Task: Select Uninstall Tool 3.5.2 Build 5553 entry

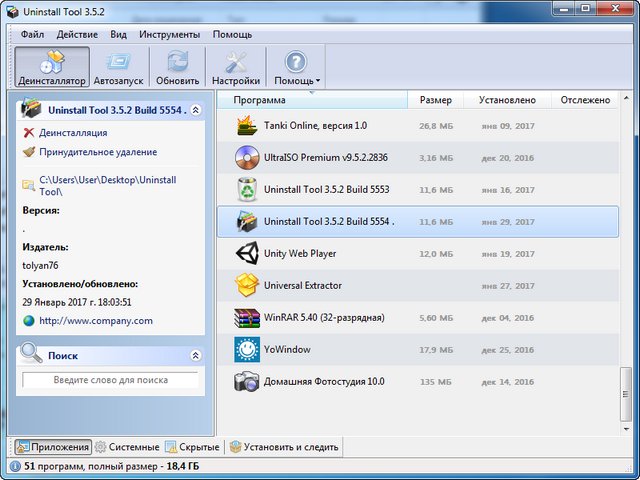Action: 418,189
